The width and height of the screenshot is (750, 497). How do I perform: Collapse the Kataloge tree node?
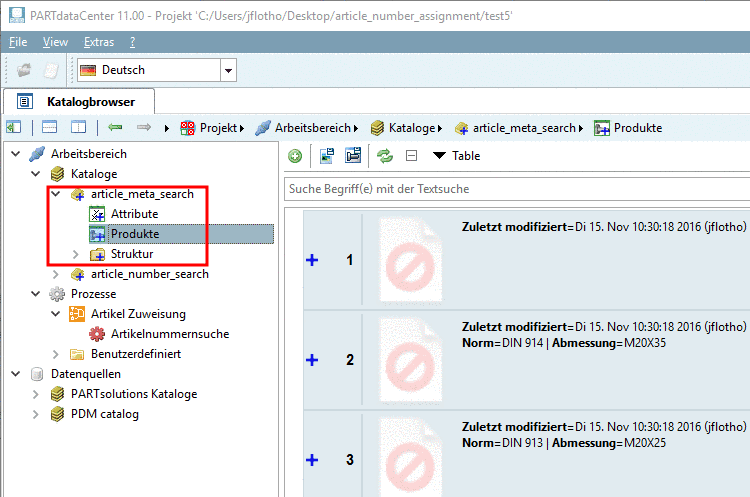tap(36, 174)
